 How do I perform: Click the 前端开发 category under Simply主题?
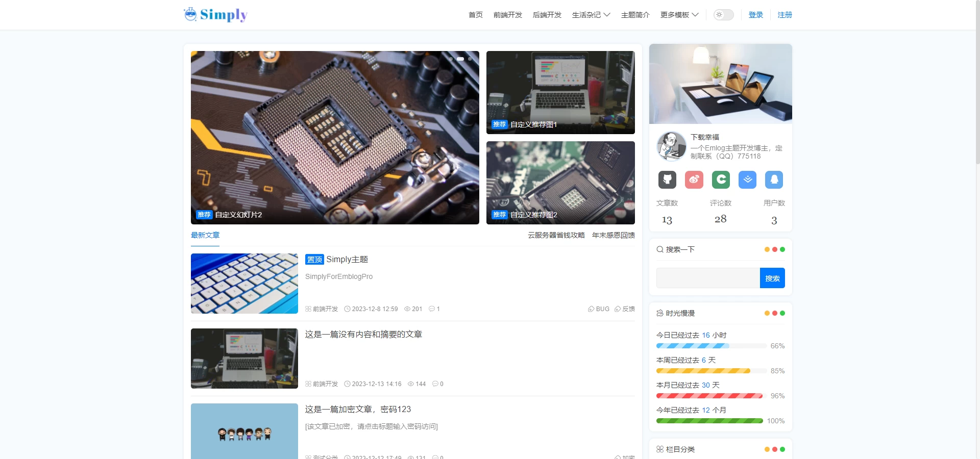click(x=325, y=309)
